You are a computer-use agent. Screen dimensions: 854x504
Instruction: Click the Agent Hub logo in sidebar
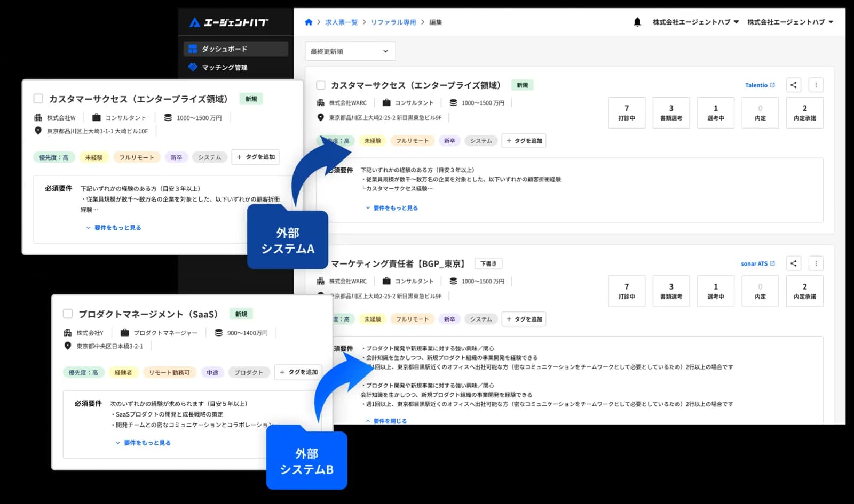click(x=229, y=22)
